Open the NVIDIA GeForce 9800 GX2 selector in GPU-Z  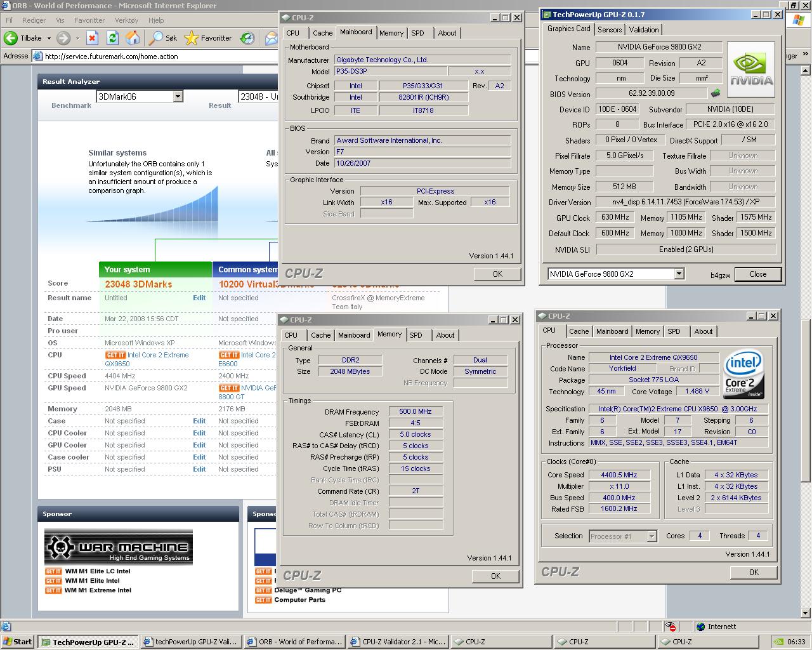coord(679,274)
